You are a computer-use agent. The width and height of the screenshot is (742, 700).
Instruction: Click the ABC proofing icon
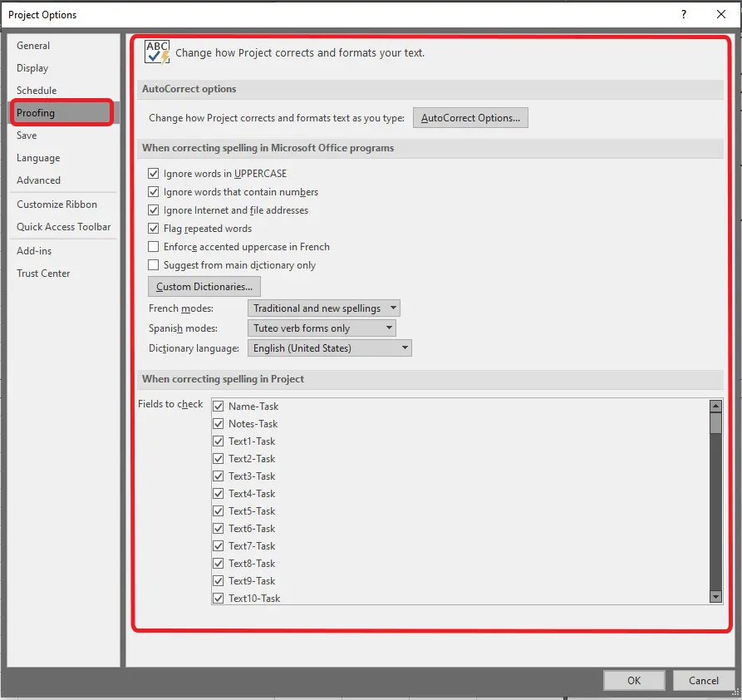click(157, 52)
